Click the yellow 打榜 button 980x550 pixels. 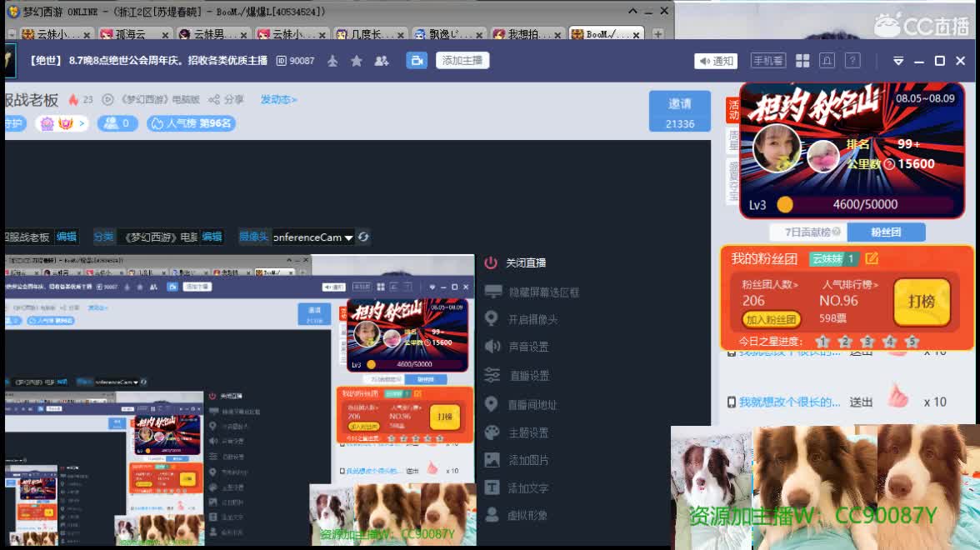pos(922,302)
